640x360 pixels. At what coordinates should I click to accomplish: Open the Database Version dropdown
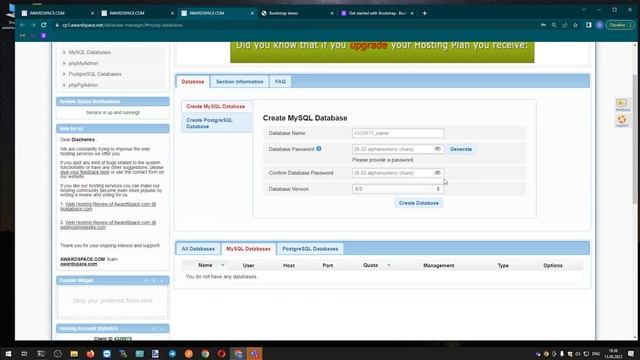[x=398, y=189]
